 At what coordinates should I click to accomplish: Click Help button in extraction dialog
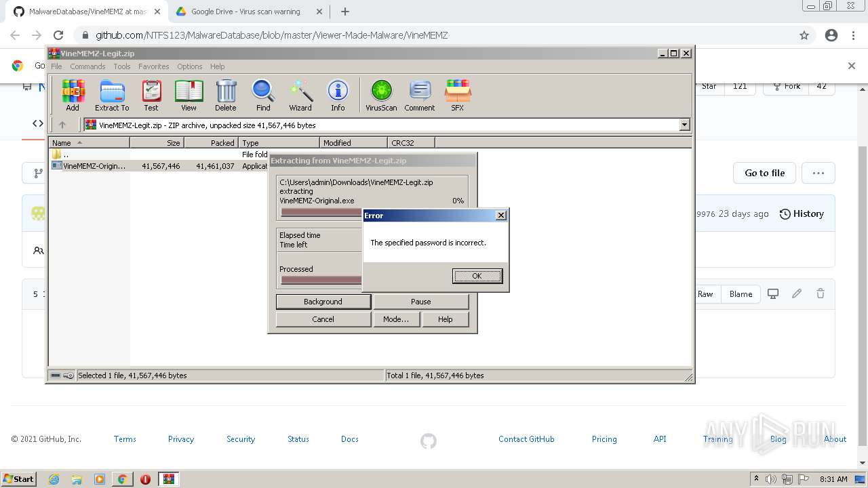[445, 319]
